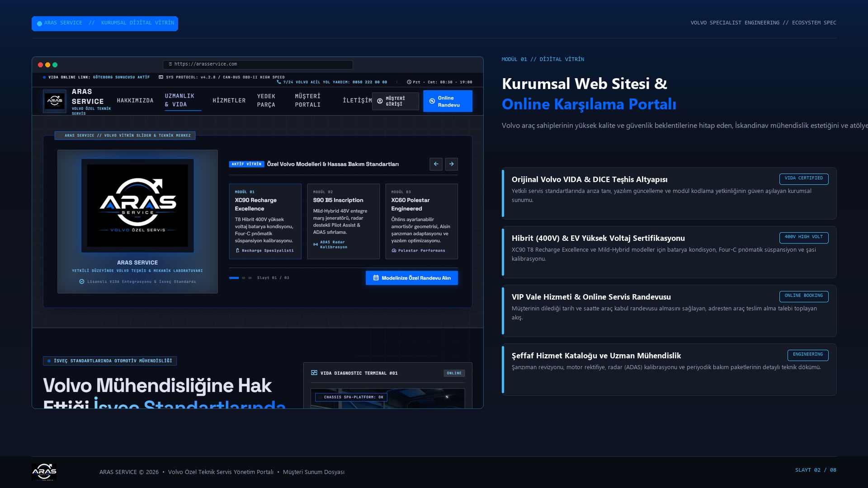Viewport: 868px width, 488px height.
Task: Open the Müşteri Portalı menu item
Action: (x=308, y=100)
